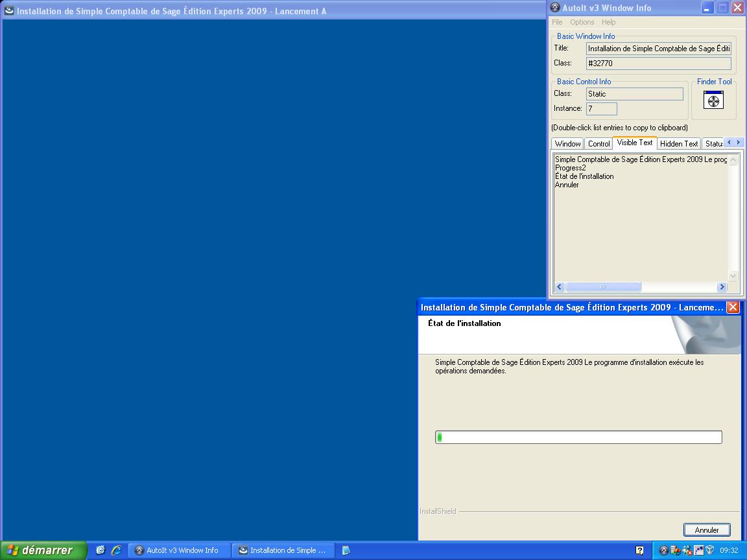Open the Help menu in AutoIt Window Info

(x=608, y=22)
